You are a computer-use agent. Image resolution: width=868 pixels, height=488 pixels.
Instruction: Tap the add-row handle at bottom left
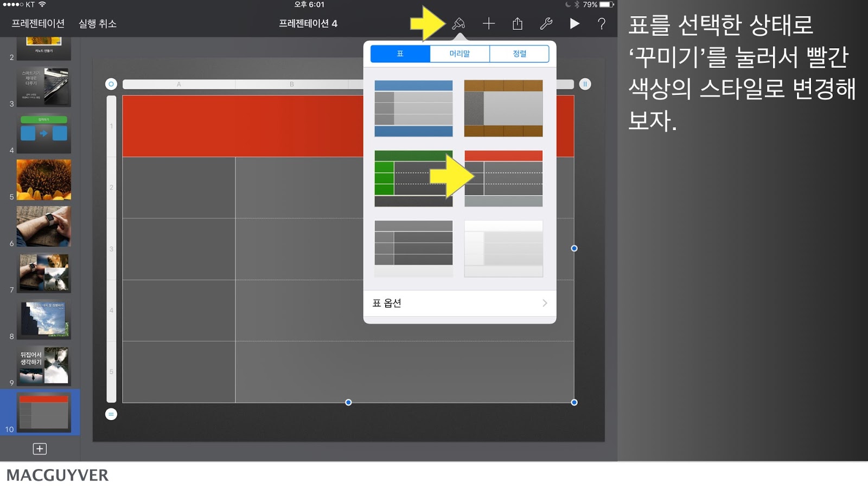pyautogui.click(x=111, y=414)
